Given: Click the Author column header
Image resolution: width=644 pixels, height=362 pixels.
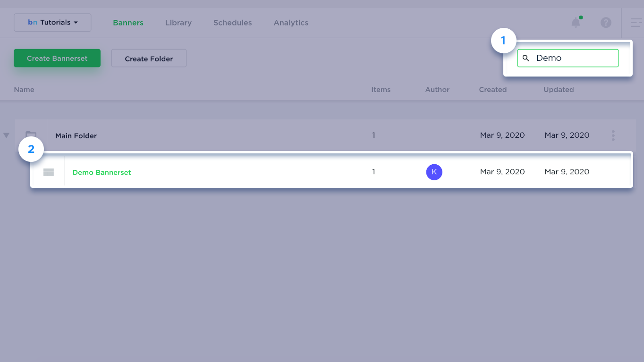Looking at the screenshot, I should pyautogui.click(x=437, y=90).
